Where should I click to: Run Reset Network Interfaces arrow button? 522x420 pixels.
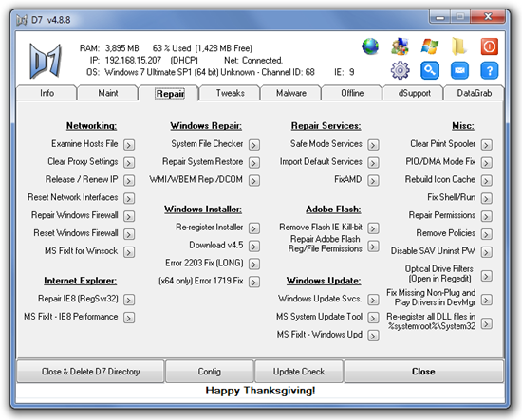[x=129, y=198]
